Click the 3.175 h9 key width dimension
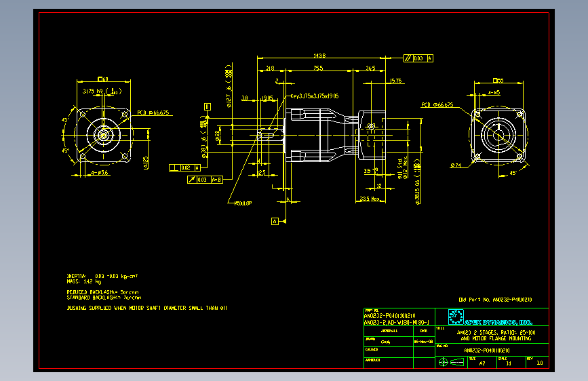 (102, 91)
